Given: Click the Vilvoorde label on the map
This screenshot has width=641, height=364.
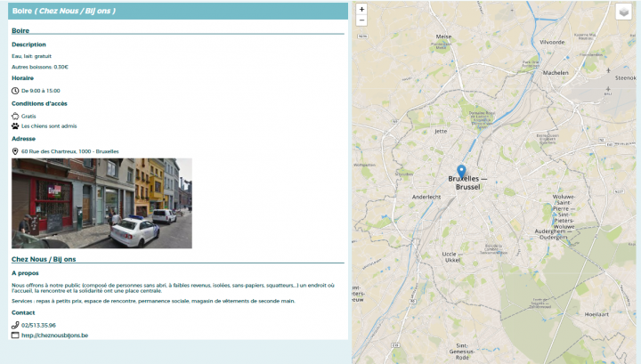Looking at the screenshot, I should [552, 42].
